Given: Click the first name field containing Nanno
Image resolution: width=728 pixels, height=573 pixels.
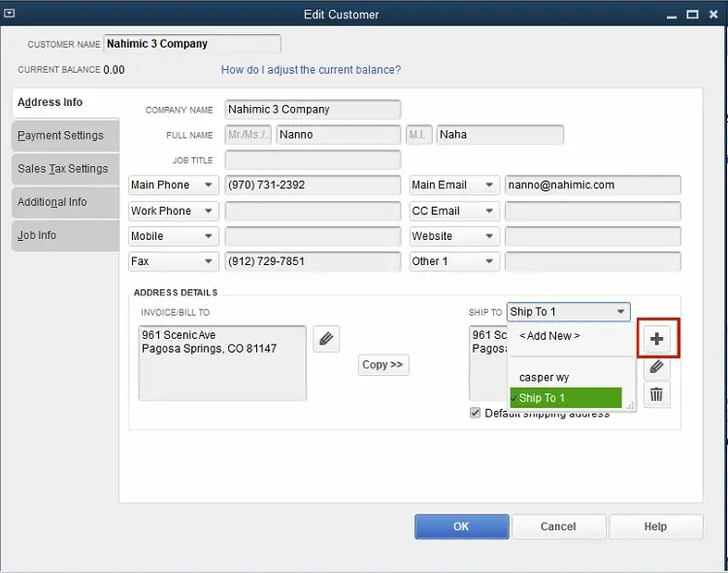Looking at the screenshot, I should coord(338,135).
